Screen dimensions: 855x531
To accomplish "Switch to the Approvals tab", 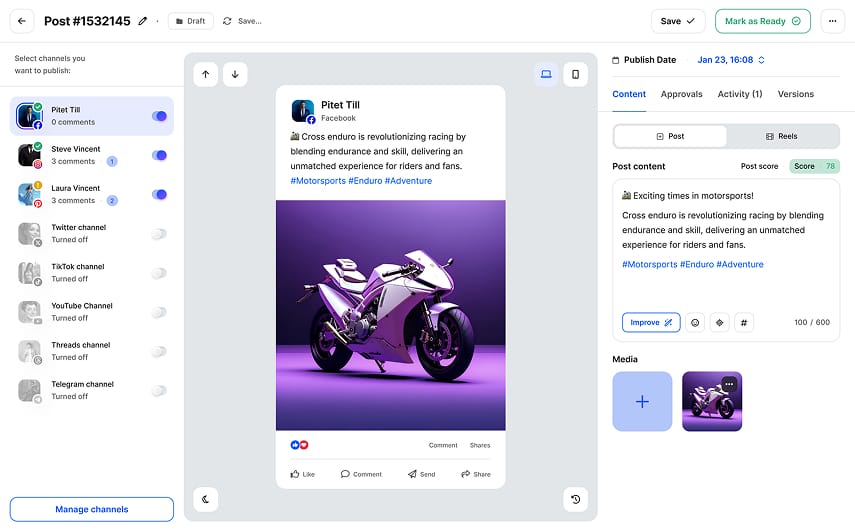I will (x=681, y=94).
